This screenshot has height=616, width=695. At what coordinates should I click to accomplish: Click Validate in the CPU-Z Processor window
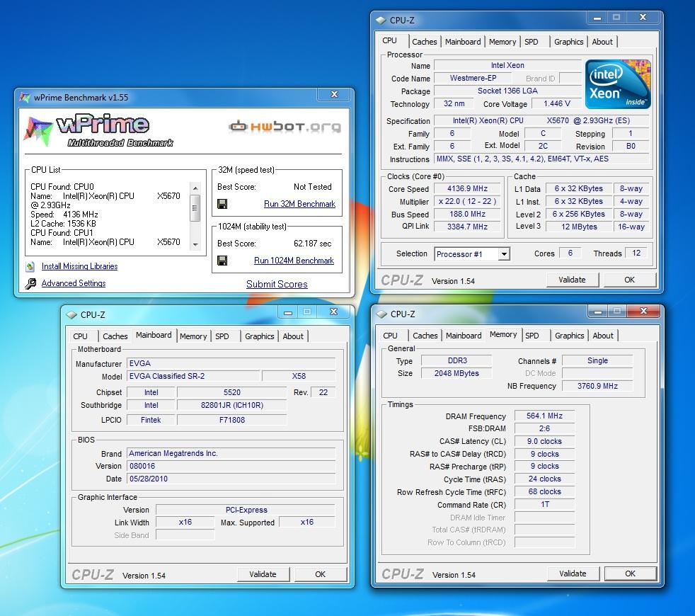click(x=573, y=280)
